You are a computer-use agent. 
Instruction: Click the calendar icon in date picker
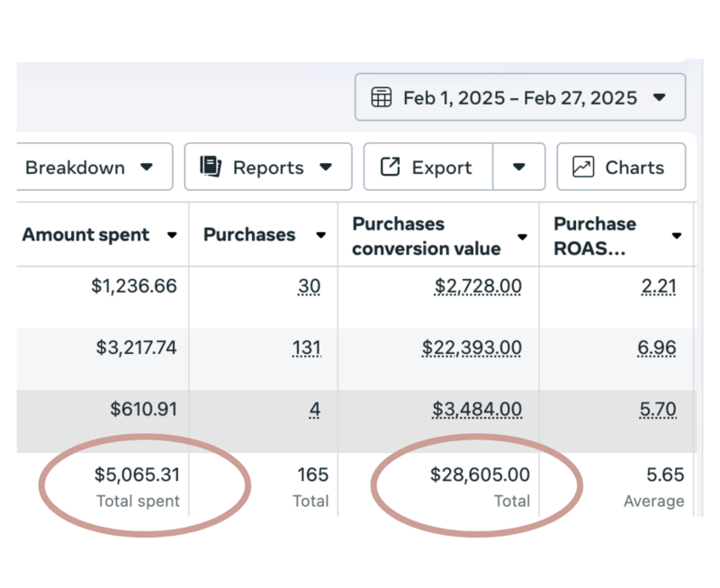pos(381,97)
